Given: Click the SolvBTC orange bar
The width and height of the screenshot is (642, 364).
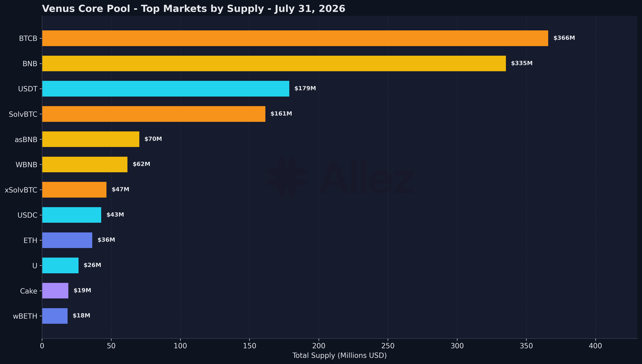Looking at the screenshot, I should click(x=154, y=114).
